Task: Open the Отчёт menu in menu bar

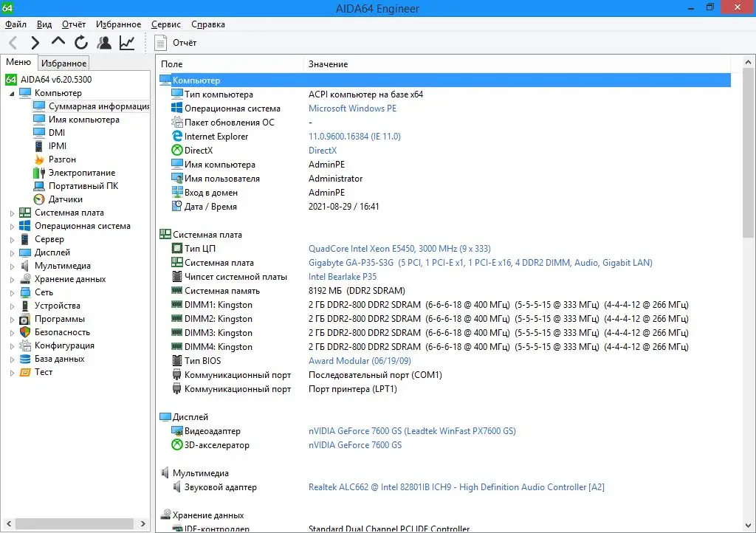Action: [74, 24]
